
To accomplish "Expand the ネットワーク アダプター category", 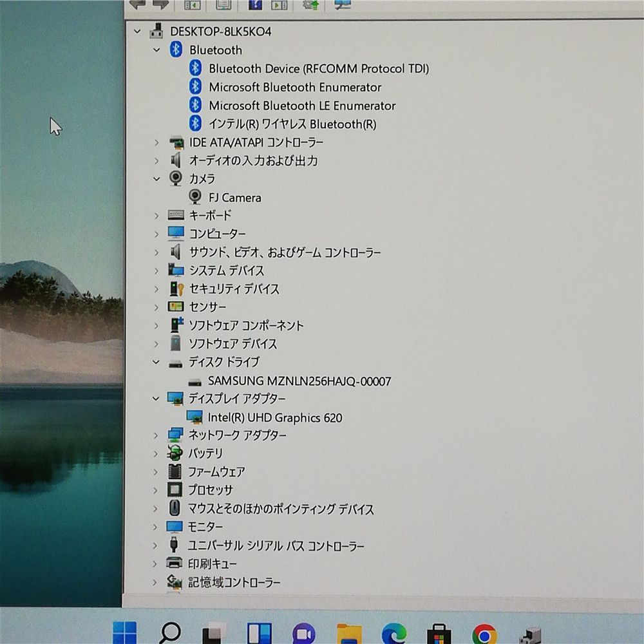I will click(x=156, y=435).
